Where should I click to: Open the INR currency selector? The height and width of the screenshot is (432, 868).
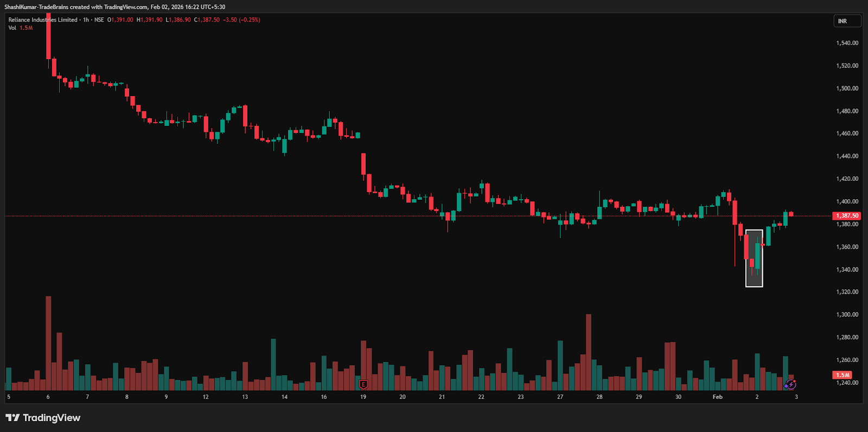coord(847,21)
